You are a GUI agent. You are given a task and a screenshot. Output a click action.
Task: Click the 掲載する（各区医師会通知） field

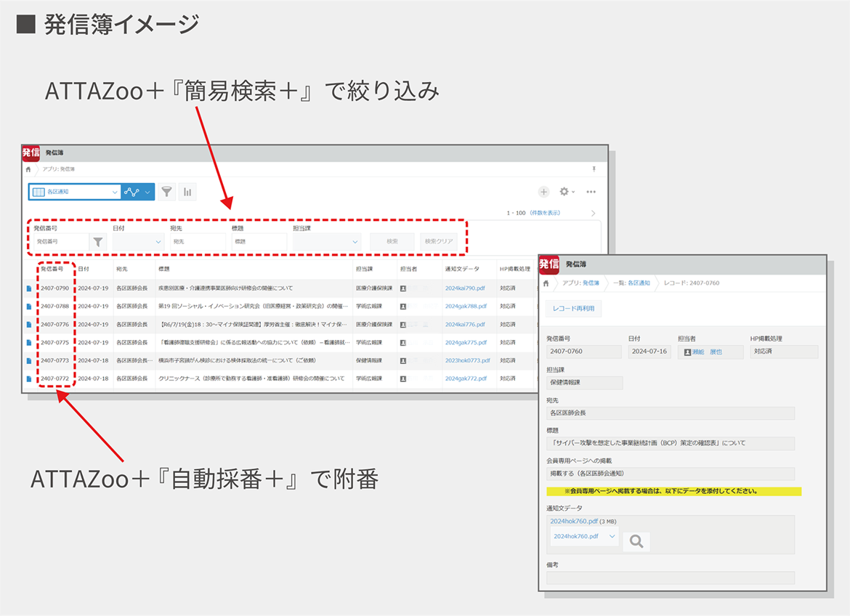[x=671, y=474]
